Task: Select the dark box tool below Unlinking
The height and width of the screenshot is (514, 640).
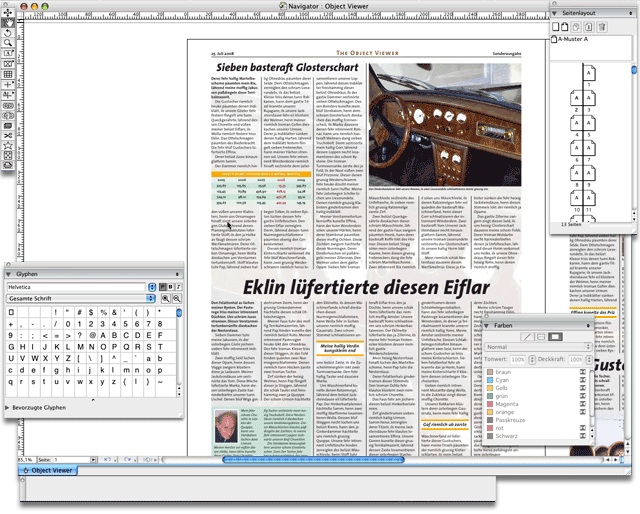Action: point(8,126)
